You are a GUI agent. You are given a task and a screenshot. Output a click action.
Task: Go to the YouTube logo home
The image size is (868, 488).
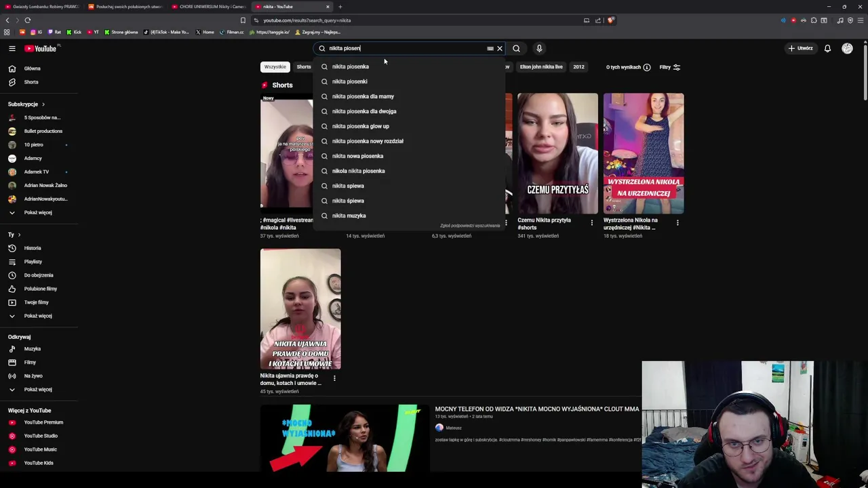pos(42,48)
